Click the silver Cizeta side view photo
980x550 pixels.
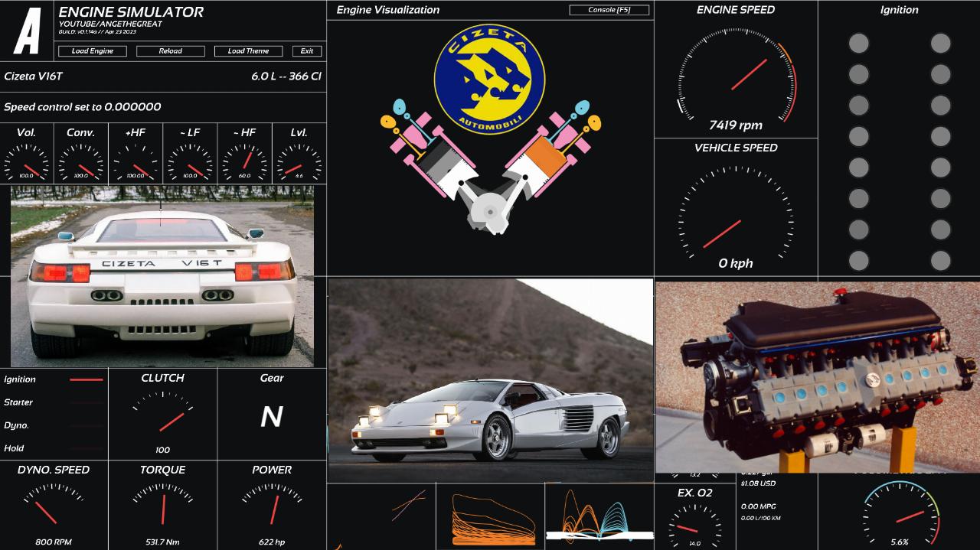(x=490, y=380)
